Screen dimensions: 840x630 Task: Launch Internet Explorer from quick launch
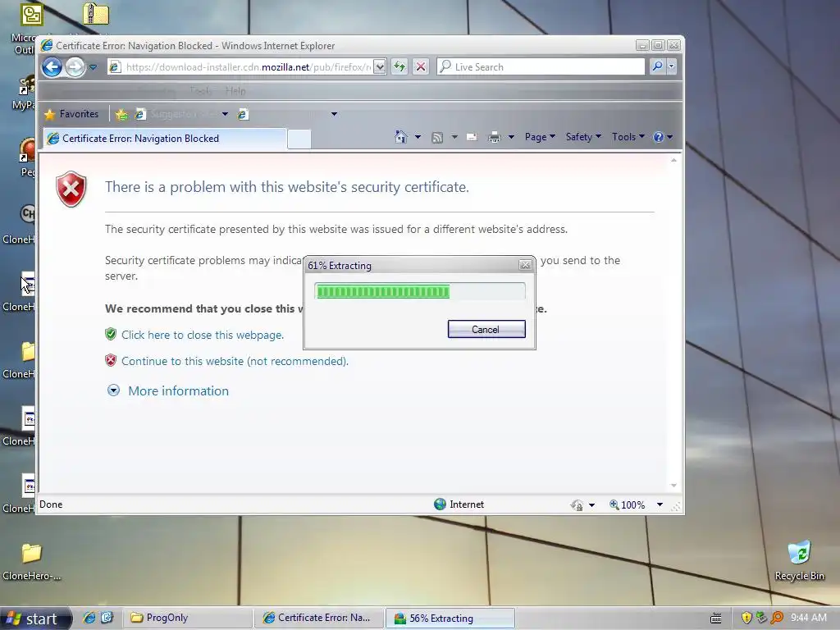pyautogui.click(x=89, y=618)
